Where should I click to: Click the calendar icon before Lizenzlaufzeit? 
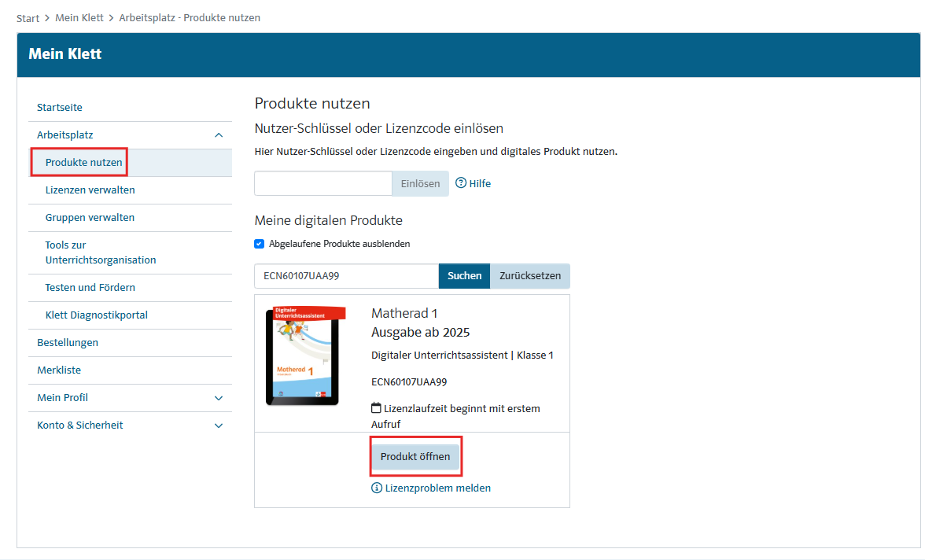pyautogui.click(x=376, y=407)
